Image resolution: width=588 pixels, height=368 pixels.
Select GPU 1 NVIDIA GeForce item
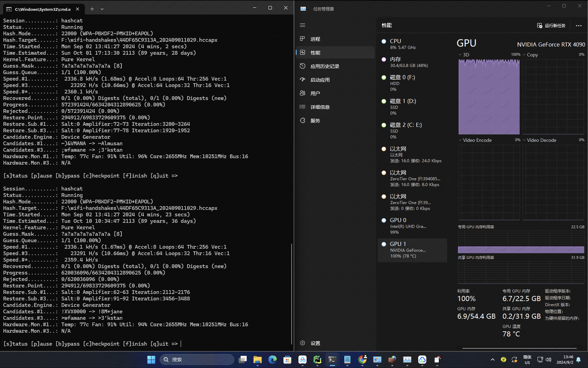point(412,250)
